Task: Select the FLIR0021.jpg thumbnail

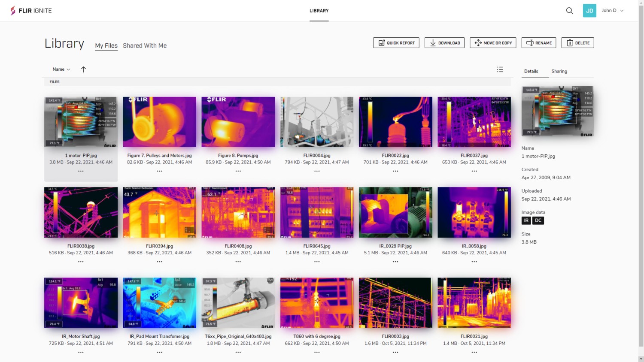Action: click(x=474, y=303)
